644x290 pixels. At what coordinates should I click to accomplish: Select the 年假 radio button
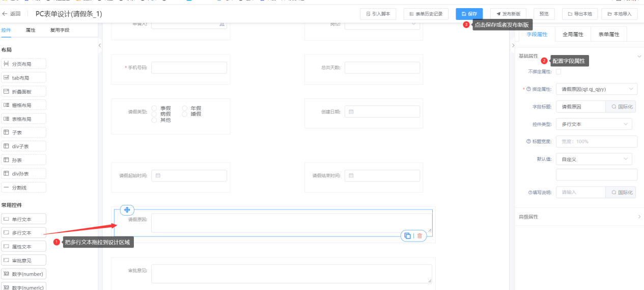tap(185, 108)
